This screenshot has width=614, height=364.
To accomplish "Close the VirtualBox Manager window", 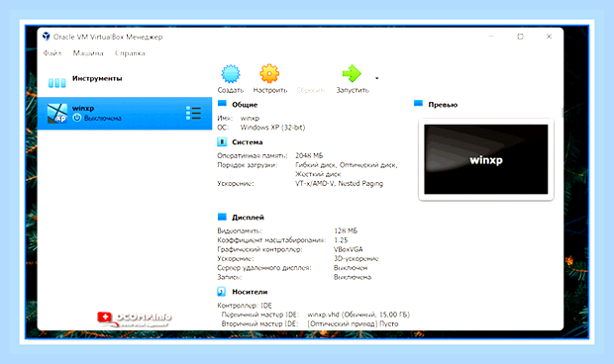I will (549, 36).
